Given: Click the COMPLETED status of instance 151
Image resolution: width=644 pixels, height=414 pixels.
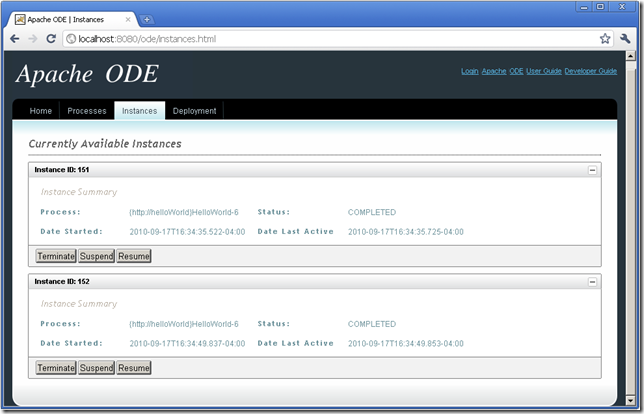Looking at the screenshot, I should click(372, 212).
